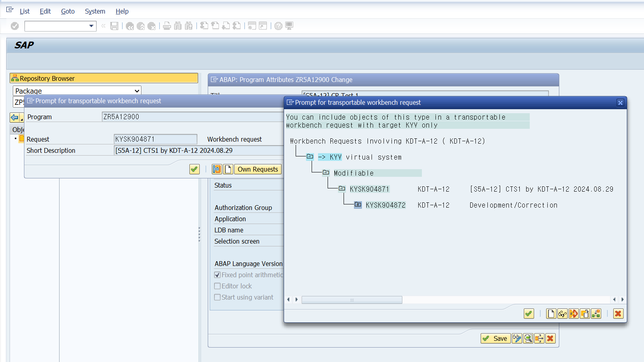The height and width of the screenshot is (362, 644).
Task: Close the front workbench request dialog
Action: click(x=620, y=103)
